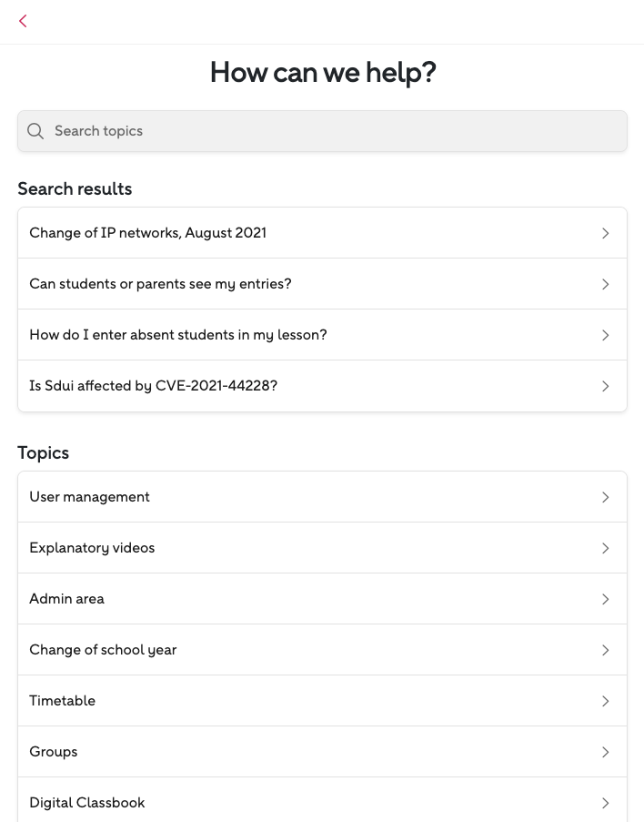Click the chevron on the Groups row
Viewport: 644px width, 822px height.
click(x=606, y=752)
